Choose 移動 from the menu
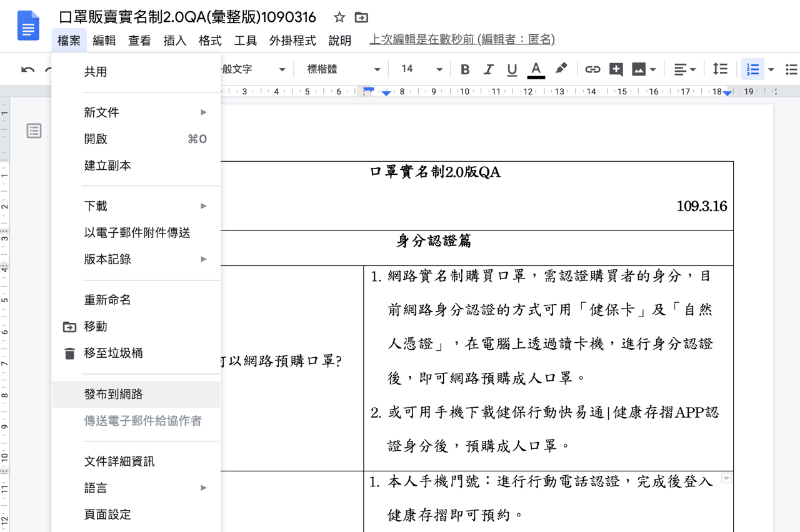 (x=136, y=327)
